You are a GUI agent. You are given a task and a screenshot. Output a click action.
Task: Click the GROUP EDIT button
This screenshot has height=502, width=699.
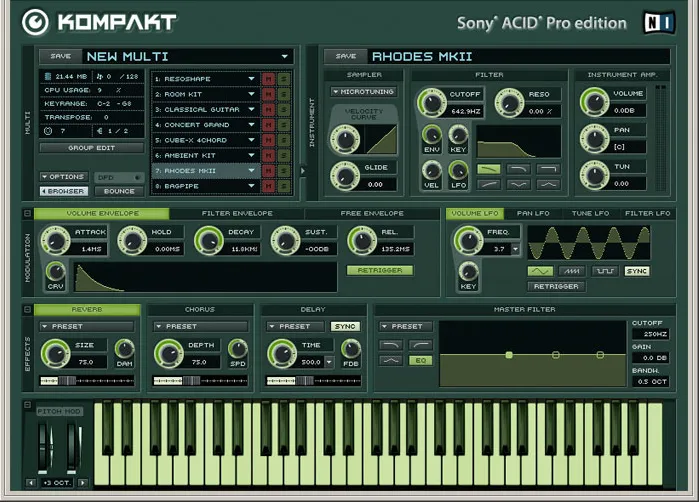(91, 148)
